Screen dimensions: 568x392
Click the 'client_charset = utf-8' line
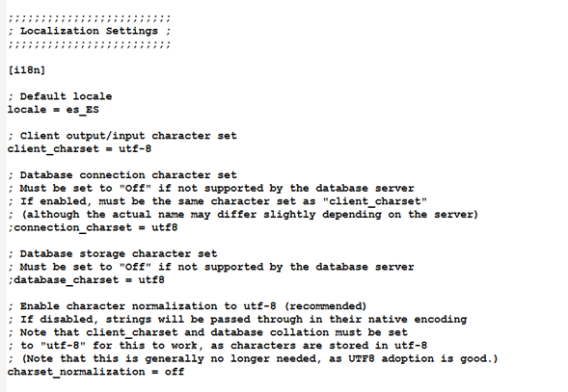[79, 149]
